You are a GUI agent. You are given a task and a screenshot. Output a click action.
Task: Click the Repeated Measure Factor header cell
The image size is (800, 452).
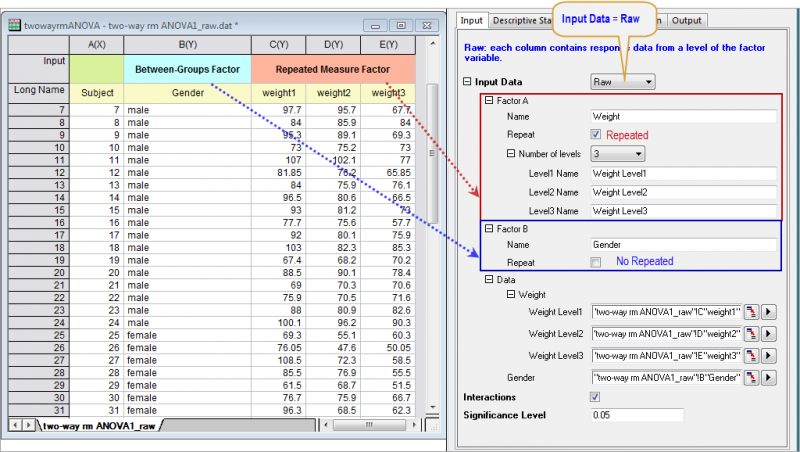point(333,69)
